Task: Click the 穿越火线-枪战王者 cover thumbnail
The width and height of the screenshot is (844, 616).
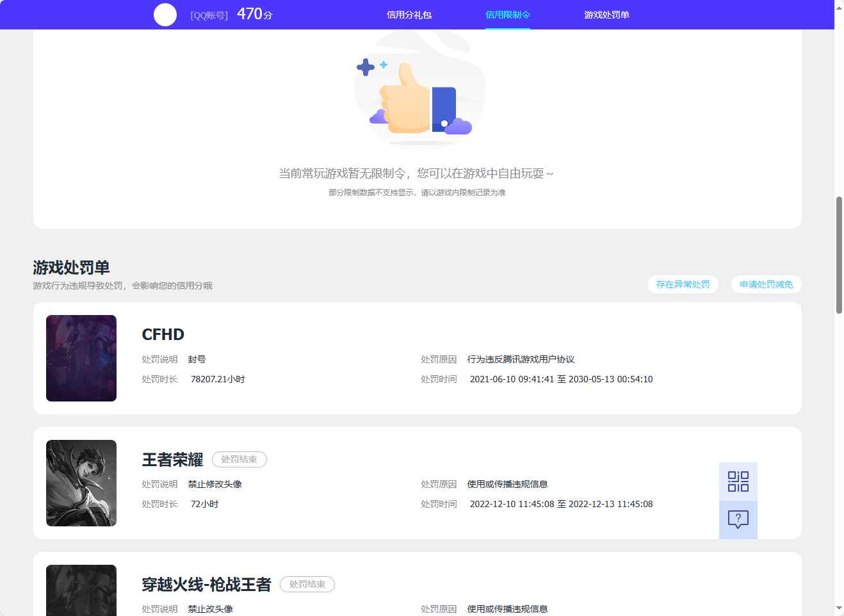Action: pyautogui.click(x=81, y=590)
